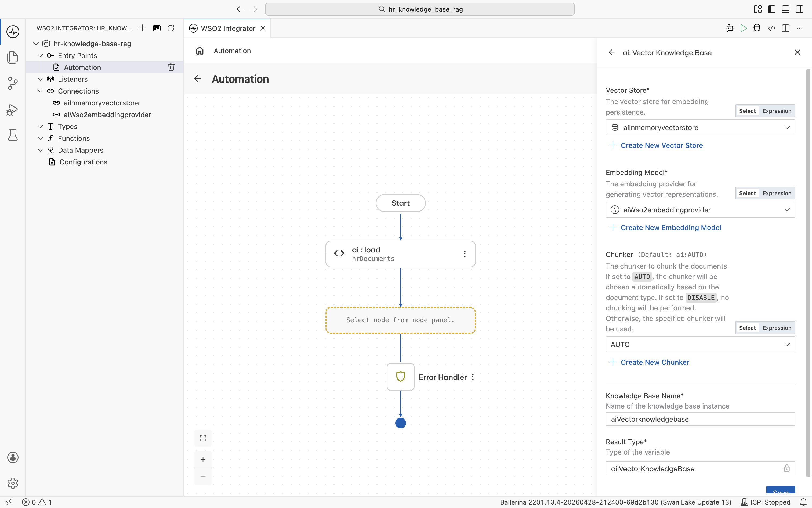This screenshot has height=508, width=812.
Task: Open the Run and Debug icon
Action: coord(13,110)
